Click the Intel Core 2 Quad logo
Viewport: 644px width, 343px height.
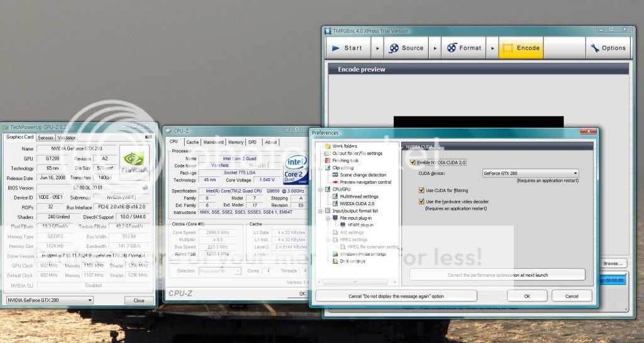296,169
